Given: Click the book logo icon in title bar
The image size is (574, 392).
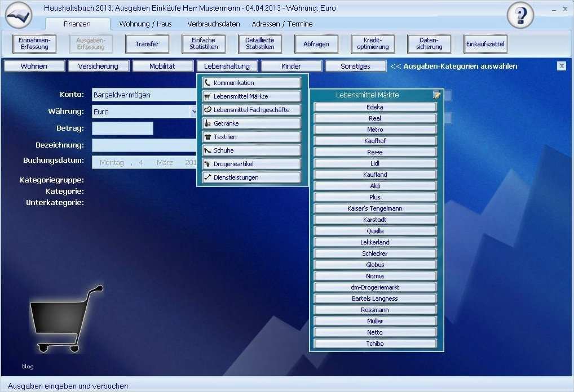Looking at the screenshot, I should [19, 15].
